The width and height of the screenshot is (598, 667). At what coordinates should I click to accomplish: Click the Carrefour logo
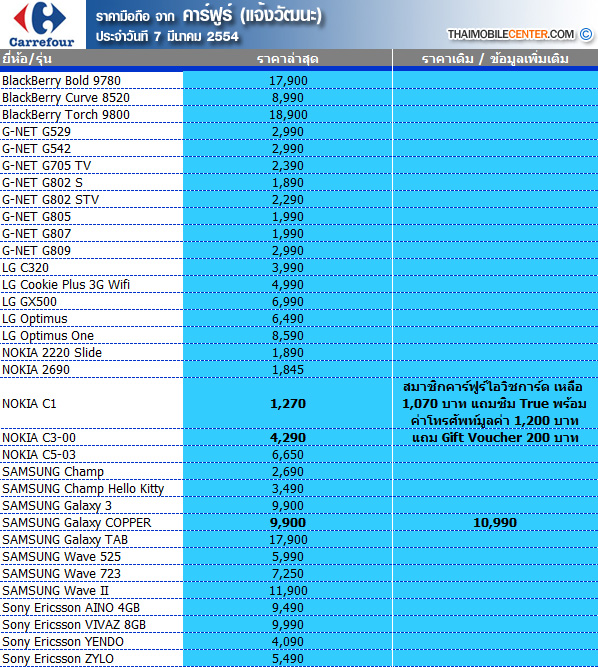(42, 24)
